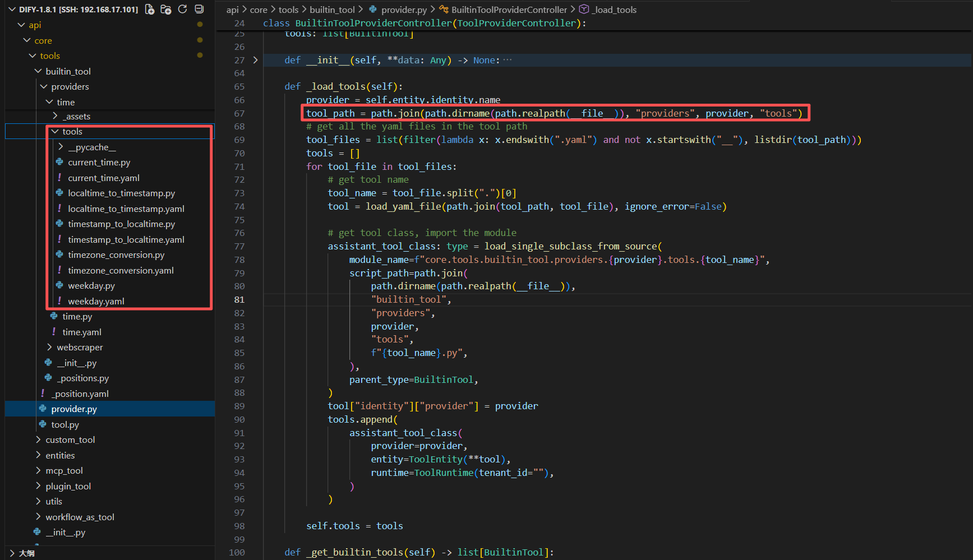The height and width of the screenshot is (560, 973).
Task: Refresh the explorer tree
Action: point(182,9)
